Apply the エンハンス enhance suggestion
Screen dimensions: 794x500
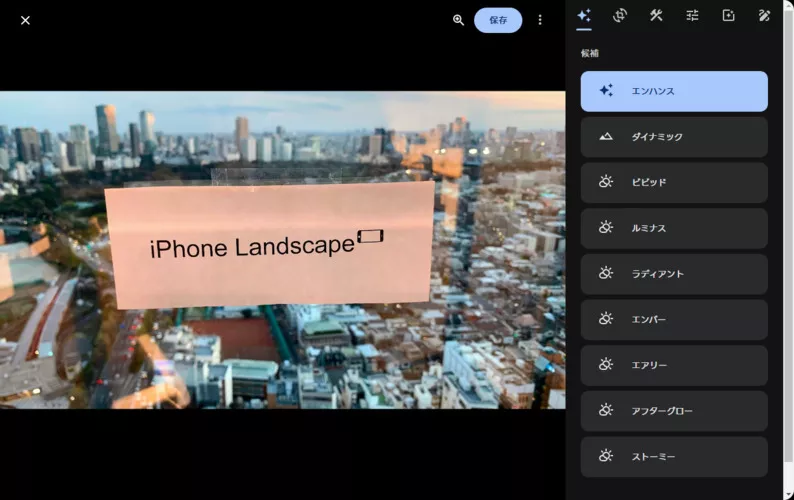point(674,91)
